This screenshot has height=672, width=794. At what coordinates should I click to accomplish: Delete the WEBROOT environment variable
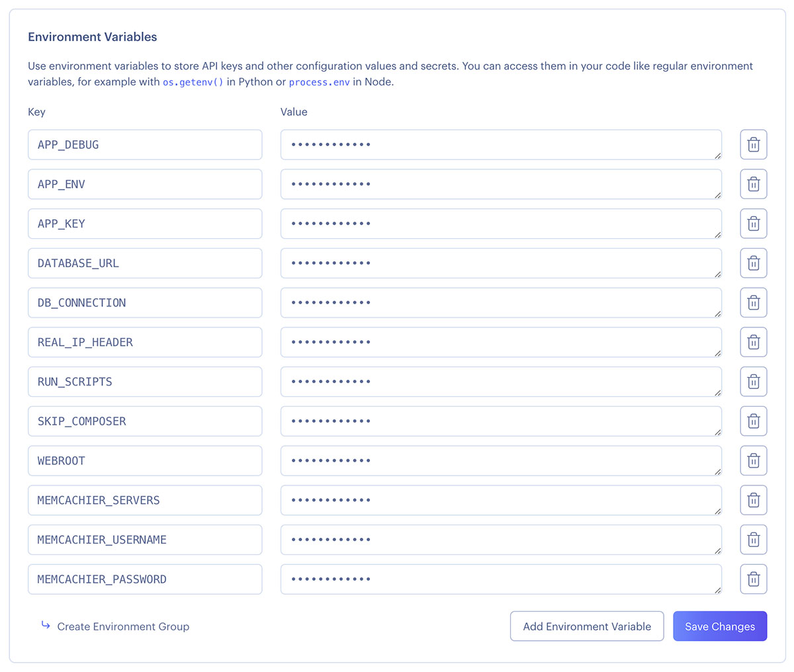click(753, 460)
